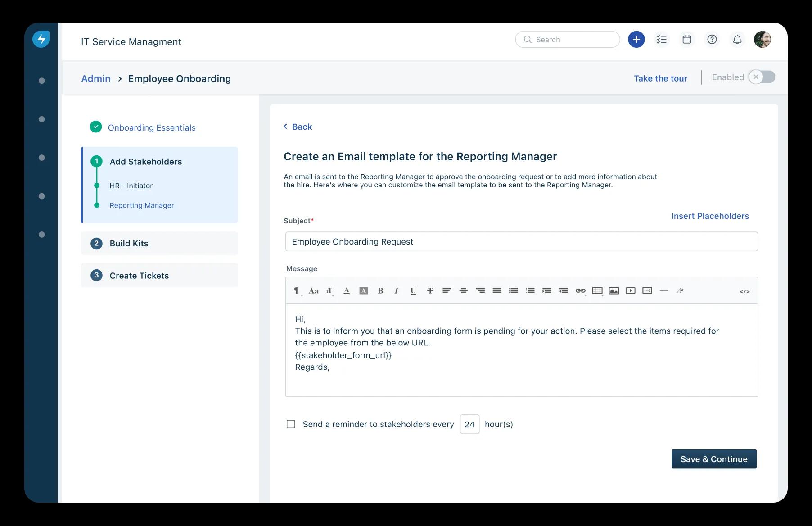Open the calendar icon in header
This screenshot has width=812, height=526.
pyautogui.click(x=687, y=40)
